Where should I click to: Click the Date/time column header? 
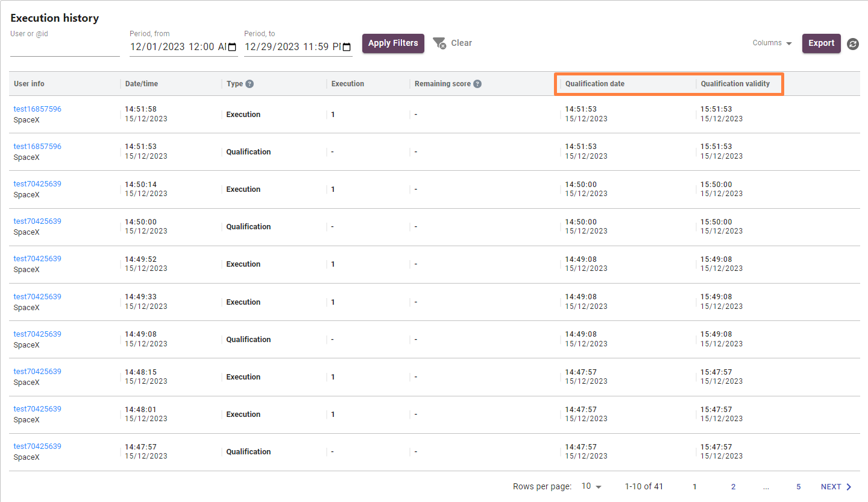point(142,84)
